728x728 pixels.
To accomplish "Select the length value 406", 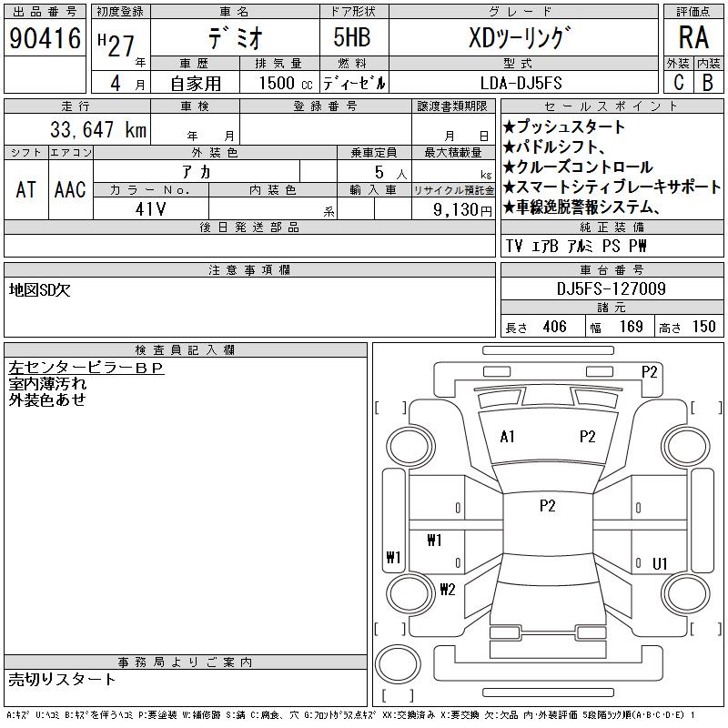I will pyautogui.click(x=555, y=327).
